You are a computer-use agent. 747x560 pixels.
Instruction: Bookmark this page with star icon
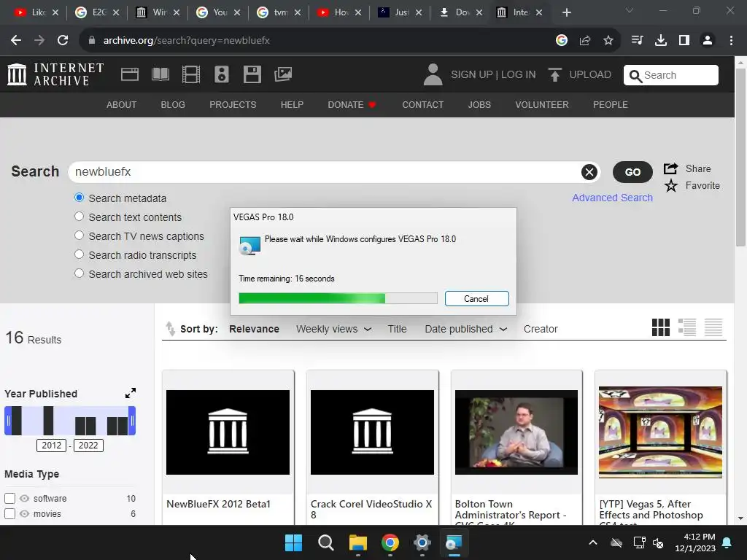coord(608,41)
